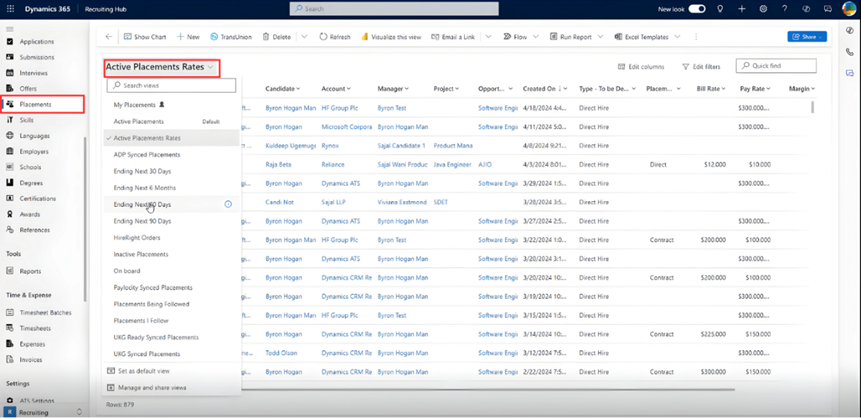Click the plus quick create icon

(x=742, y=9)
